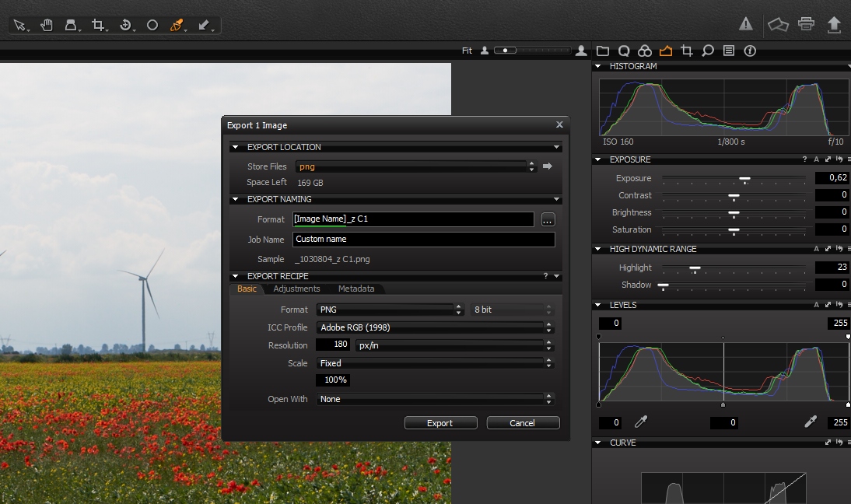Click the print icon
Screen dimensions: 851x504
coord(807,24)
